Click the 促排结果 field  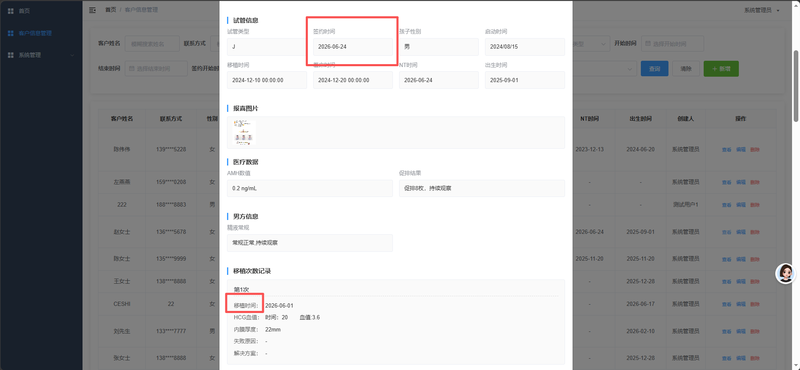(x=482, y=188)
